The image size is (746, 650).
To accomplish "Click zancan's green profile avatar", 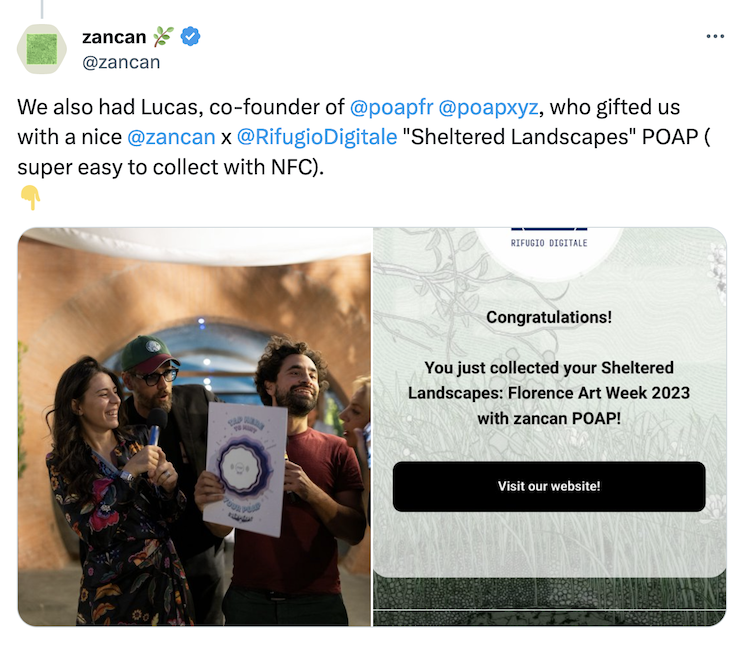I will 42,49.
